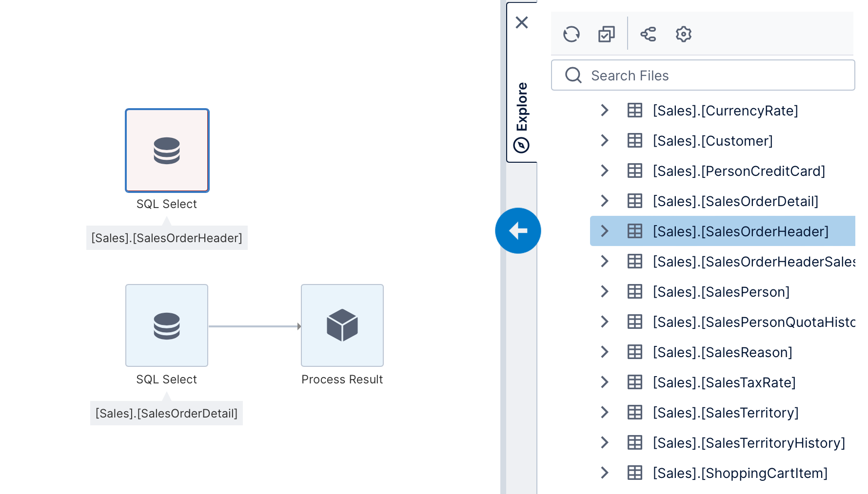
Task: Click the multi-select checkbox icon in toolbar
Action: click(x=606, y=34)
